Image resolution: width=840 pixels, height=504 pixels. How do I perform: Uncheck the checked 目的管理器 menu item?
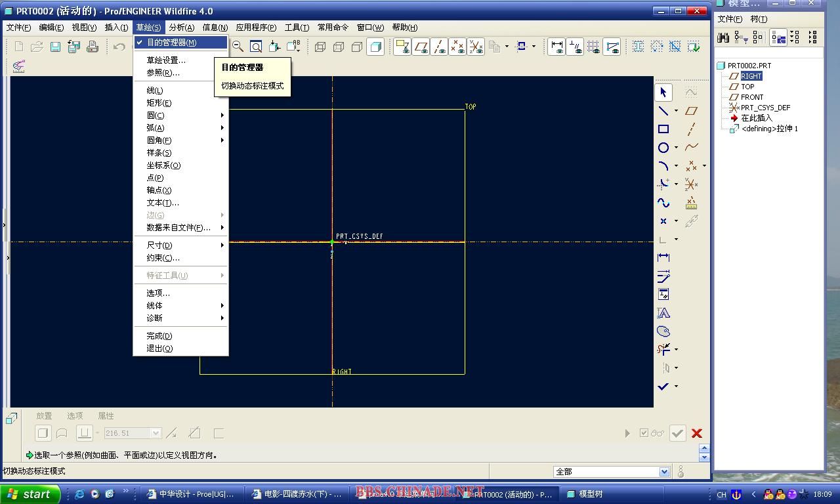tap(180, 43)
